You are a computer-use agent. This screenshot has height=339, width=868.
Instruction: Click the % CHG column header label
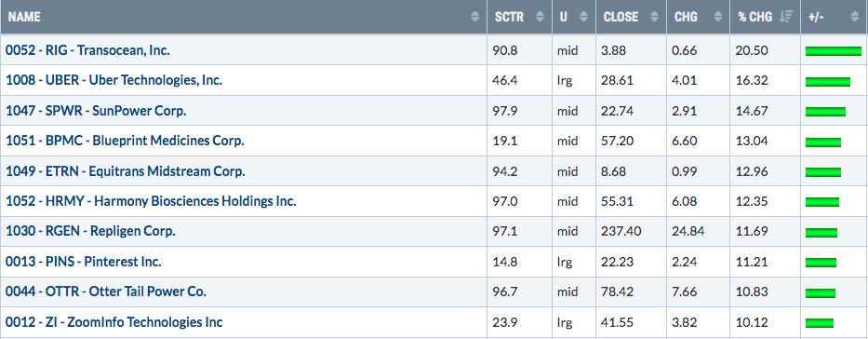tap(756, 17)
